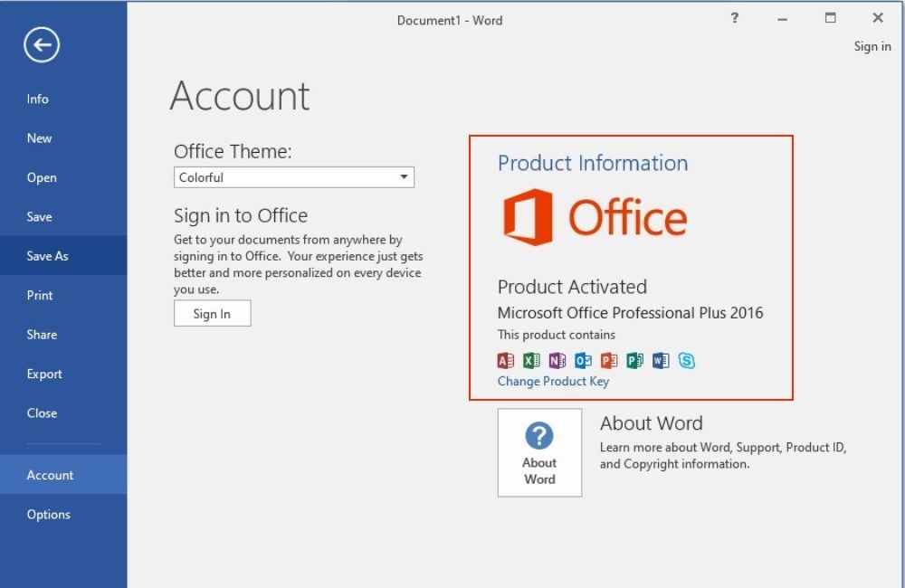Maximize the Word window

click(x=830, y=18)
